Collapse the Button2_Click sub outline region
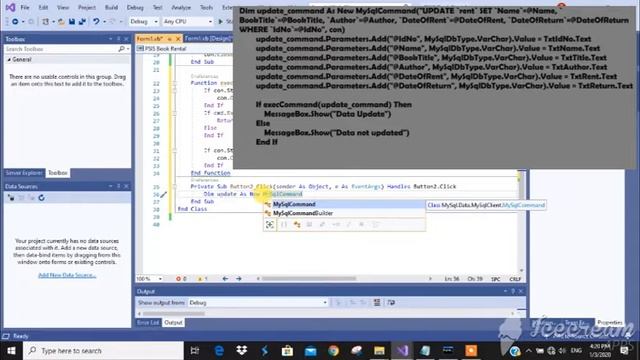Image resolution: width=640 pixels, height=360 pixels. point(175,187)
